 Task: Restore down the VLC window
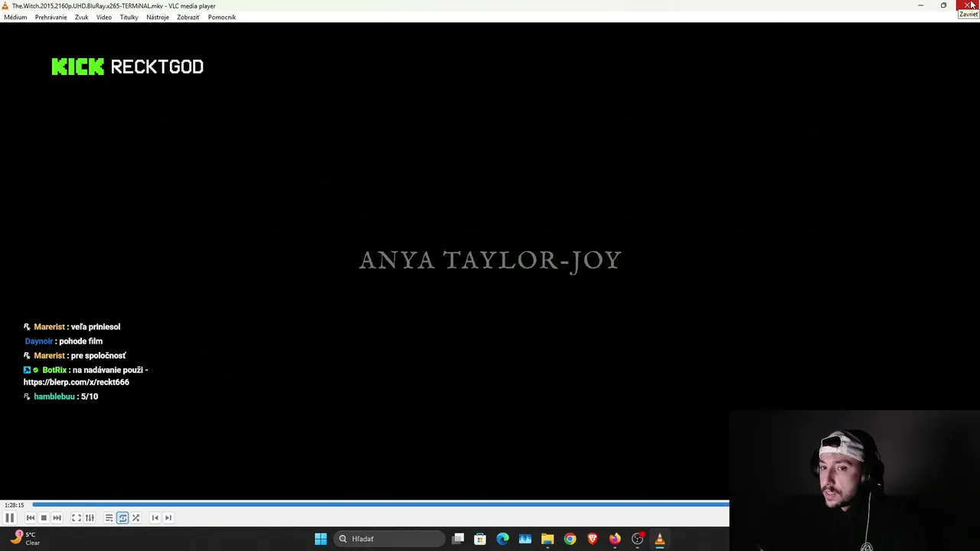tap(943, 5)
